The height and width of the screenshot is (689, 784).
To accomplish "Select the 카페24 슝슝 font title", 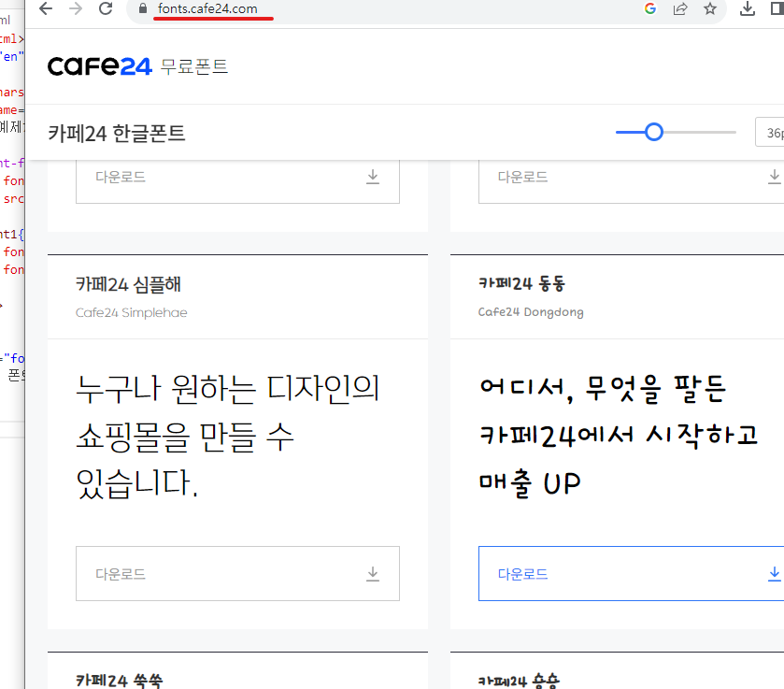I will click(x=519, y=681).
